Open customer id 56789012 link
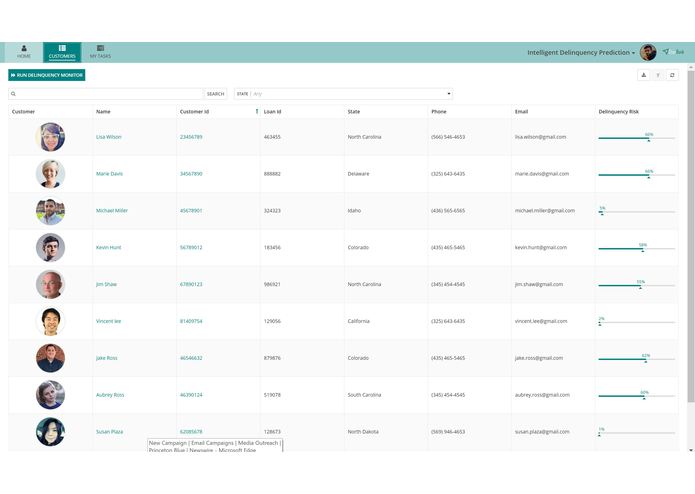Viewport: 695px width, 494px height. (191, 247)
